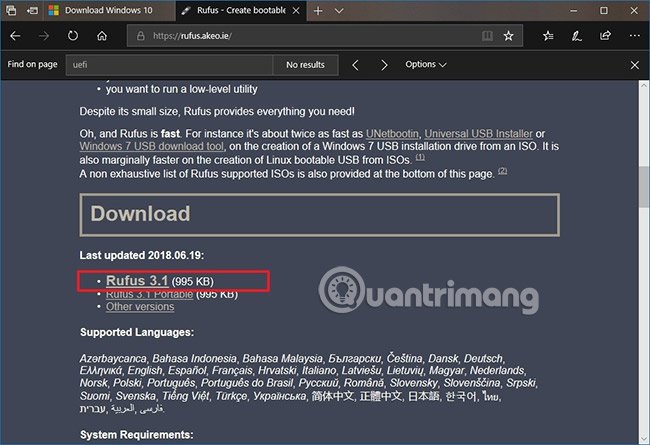The height and width of the screenshot is (445, 650).
Task: Focus the Find on page search box
Action: coord(169,65)
